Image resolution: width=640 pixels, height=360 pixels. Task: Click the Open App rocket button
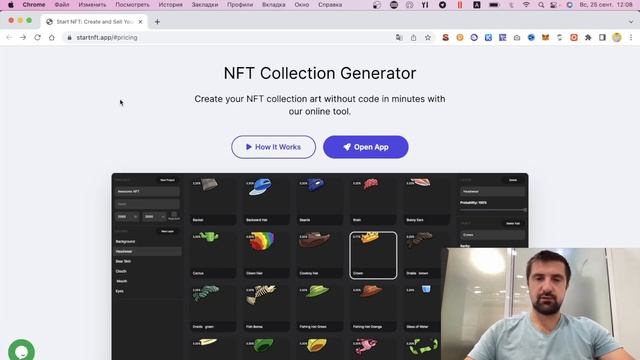[x=365, y=147]
